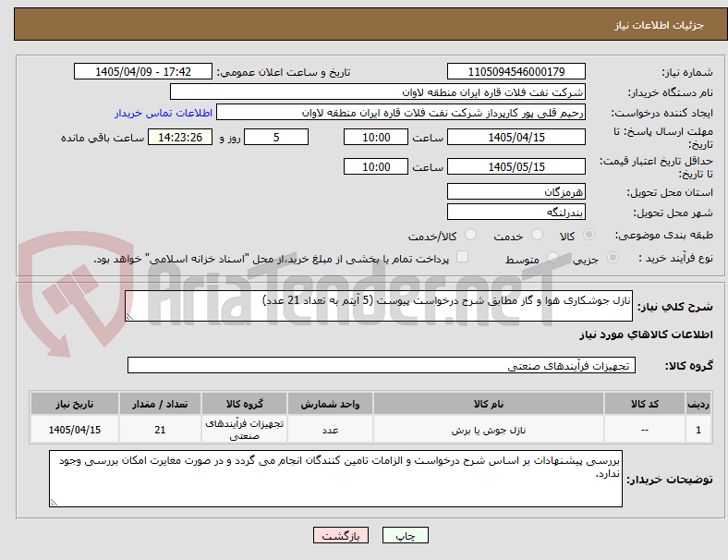The height and width of the screenshot is (560, 728).
Task: Click the ردیف column header
Action: click(698, 404)
